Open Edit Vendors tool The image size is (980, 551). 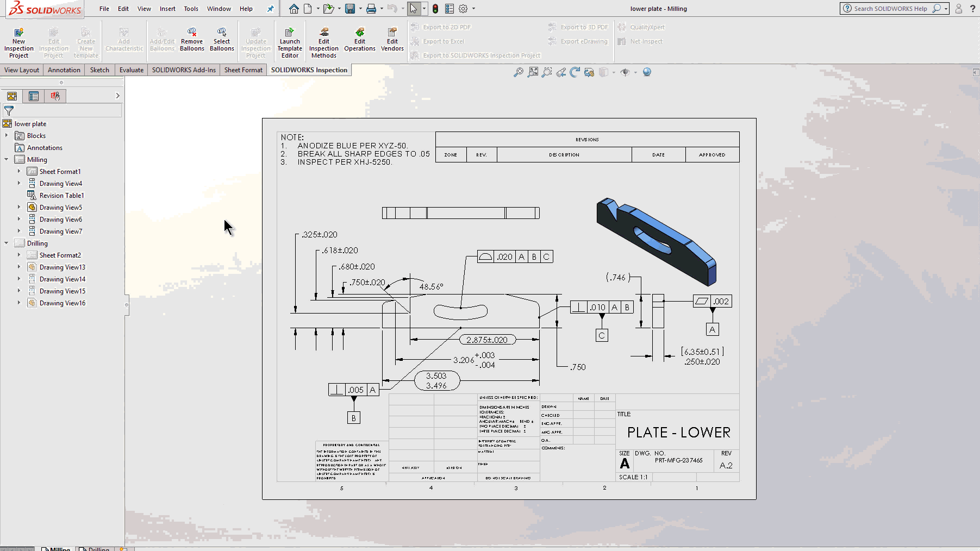[392, 40]
